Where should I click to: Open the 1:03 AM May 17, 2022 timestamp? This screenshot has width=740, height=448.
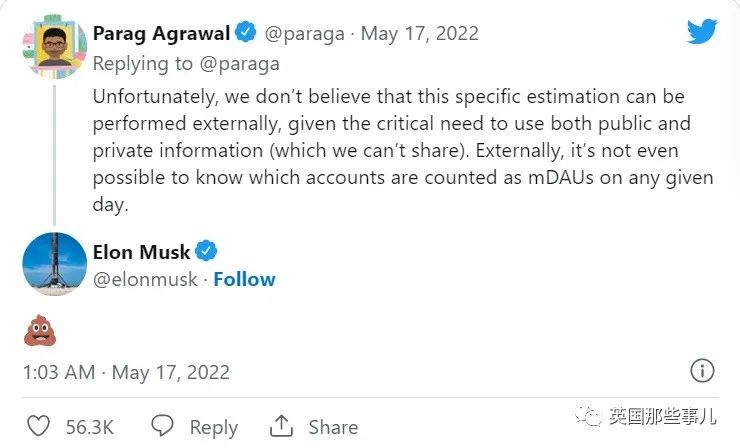click(x=126, y=372)
